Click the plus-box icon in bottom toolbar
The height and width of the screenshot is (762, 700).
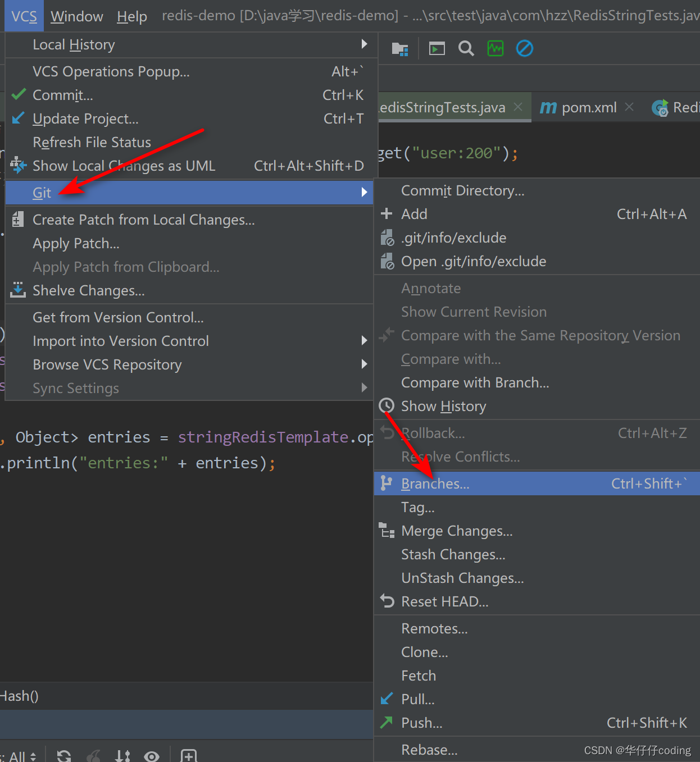(189, 756)
